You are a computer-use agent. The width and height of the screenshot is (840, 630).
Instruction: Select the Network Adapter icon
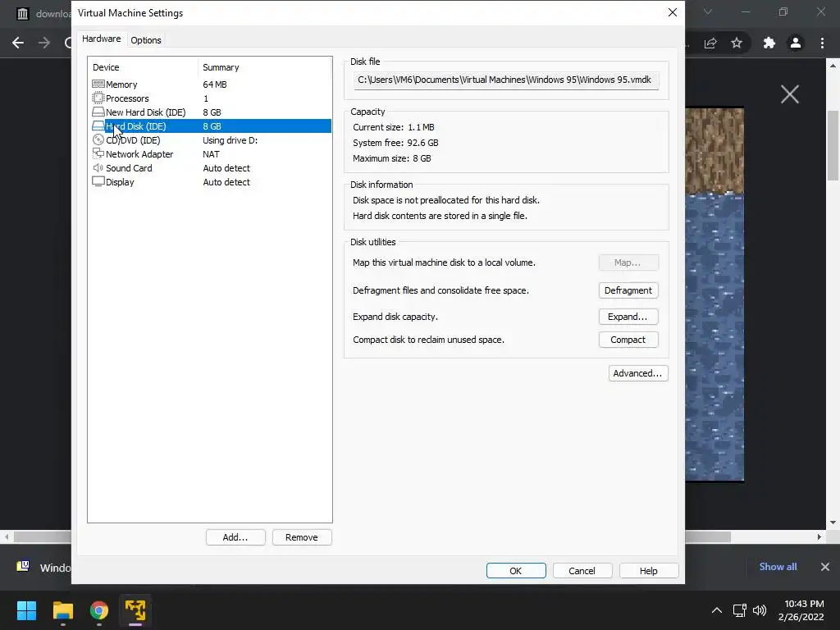(x=98, y=153)
